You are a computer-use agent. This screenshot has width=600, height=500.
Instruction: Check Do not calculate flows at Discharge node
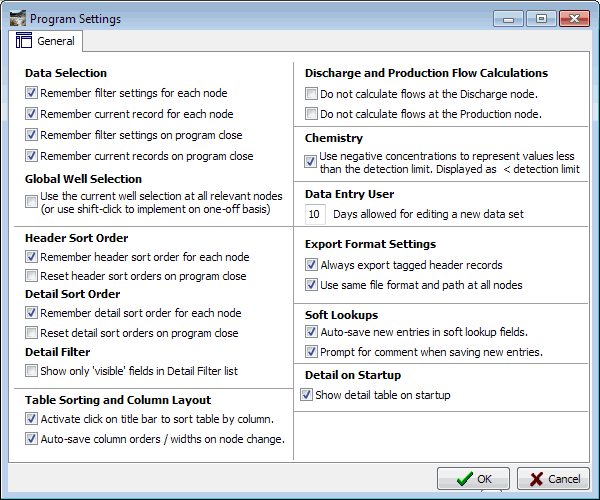click(x=311, y=94)
